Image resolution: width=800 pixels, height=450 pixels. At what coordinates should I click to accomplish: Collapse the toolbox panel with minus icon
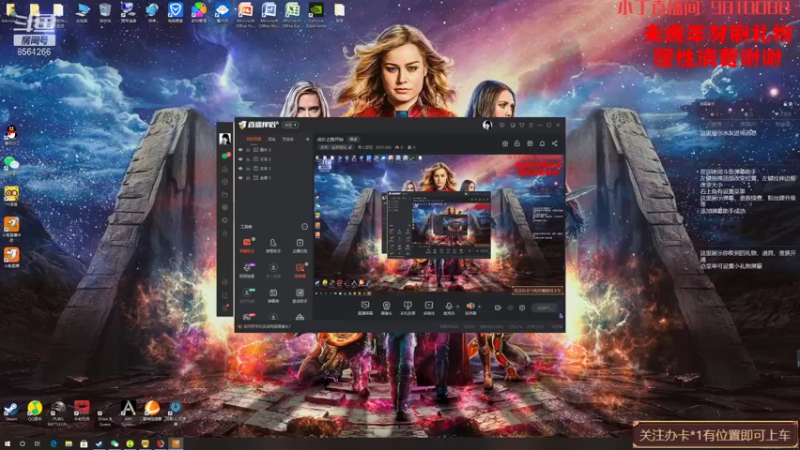pos(305,227)
